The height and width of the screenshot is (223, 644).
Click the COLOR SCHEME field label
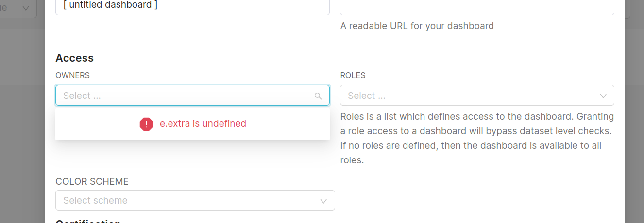tap(92, 182)
